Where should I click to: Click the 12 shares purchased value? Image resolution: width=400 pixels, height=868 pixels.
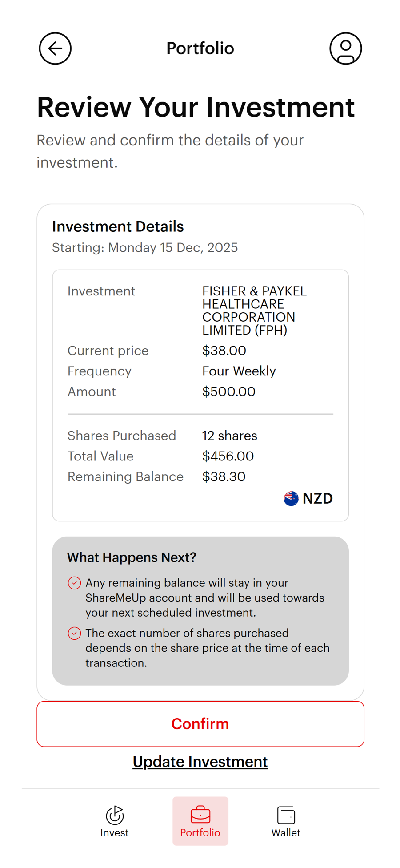point(229,436)
